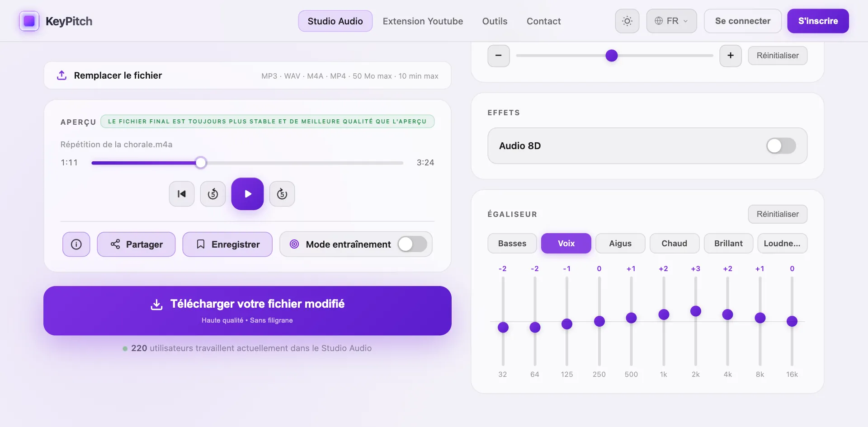Click the 2k equalizer slider knob
Screen dimensions: 868x427
click(x=696, y=311)
